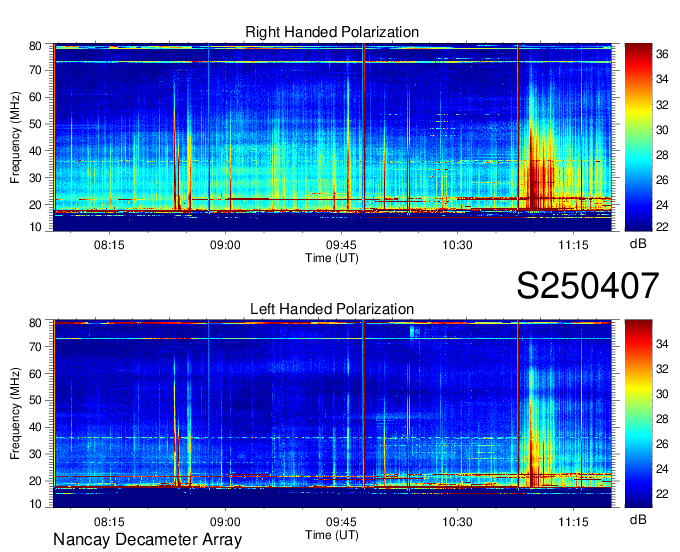Viewport: 680px width, 552px height.
Task: Click the 34 dB label on right-handed colorbar
Action: [x=662, y=79]
